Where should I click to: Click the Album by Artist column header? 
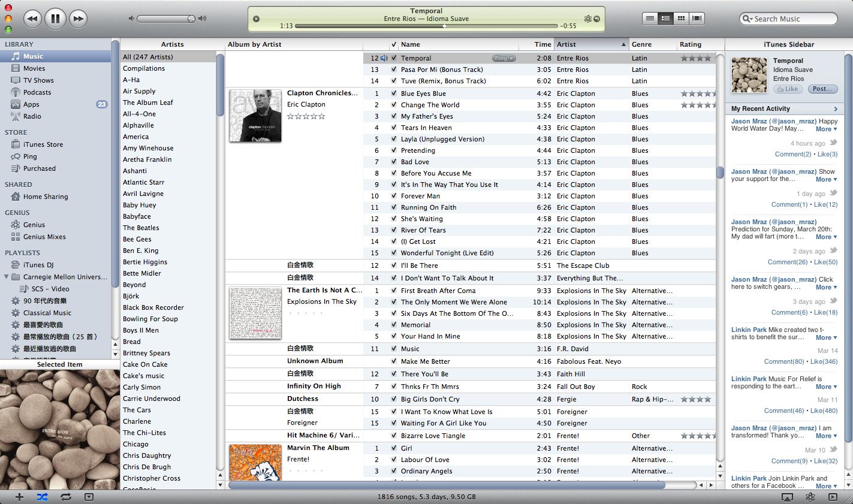tap(294, 44)
